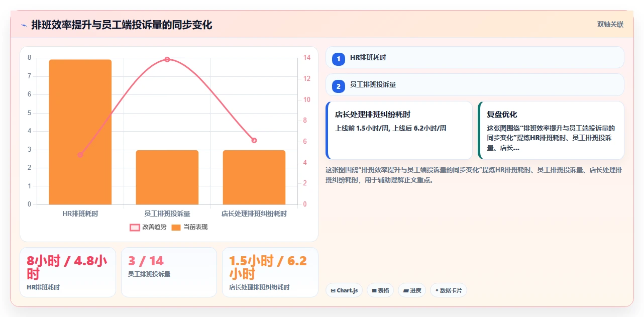
Task: Toggle the 当前表现 legend item
Action: pyautogui.click(x=189, y=227)
